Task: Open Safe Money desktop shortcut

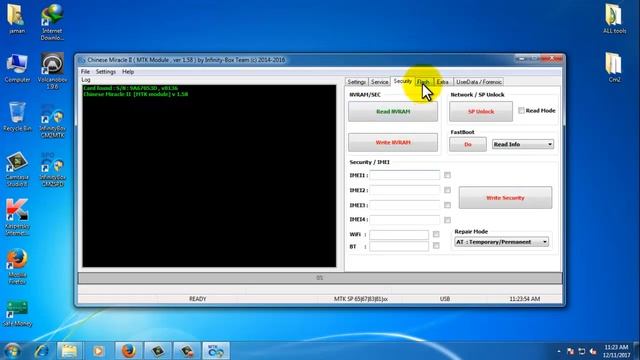Action: point(17,313)
